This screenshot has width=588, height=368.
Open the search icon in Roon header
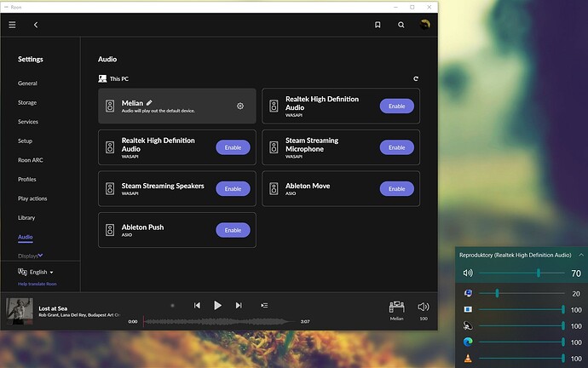pyautogui.click(x=401, y=25)
